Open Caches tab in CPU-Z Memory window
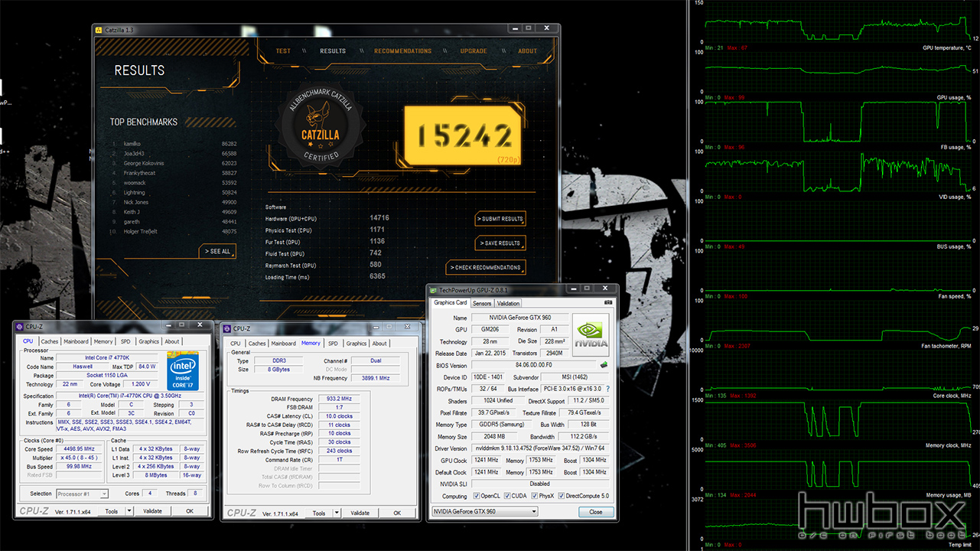 (257, 344)
